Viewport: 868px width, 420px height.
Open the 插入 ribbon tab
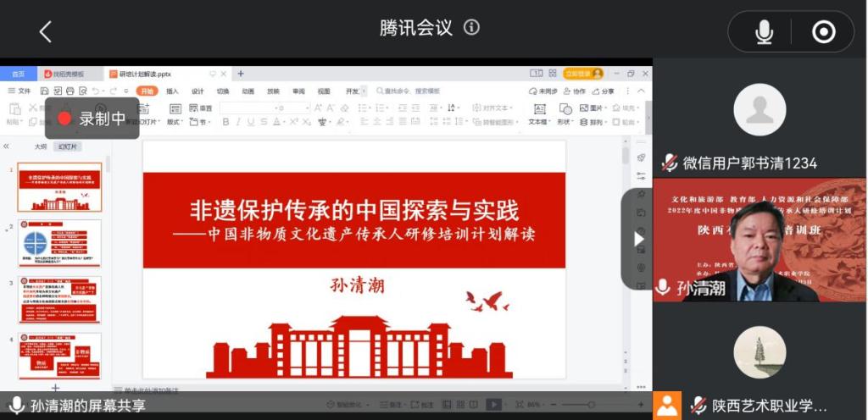click(x=172, y=91)
